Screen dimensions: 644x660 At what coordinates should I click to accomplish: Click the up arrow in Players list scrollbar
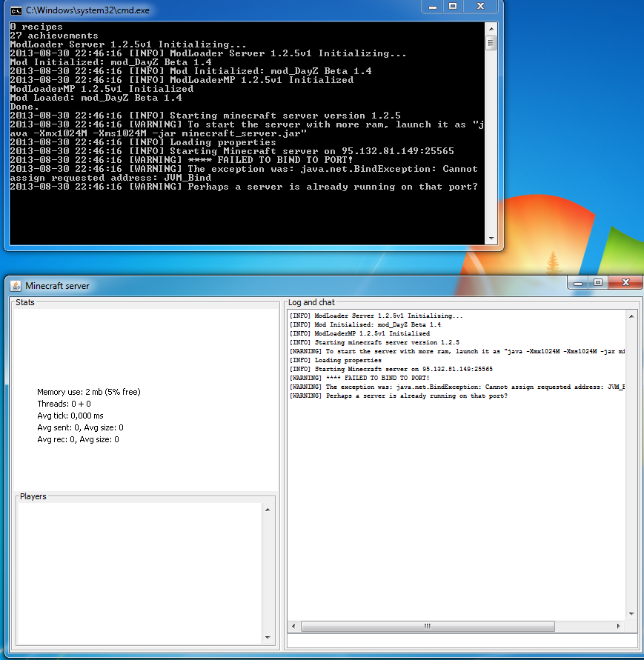point(268,509)
